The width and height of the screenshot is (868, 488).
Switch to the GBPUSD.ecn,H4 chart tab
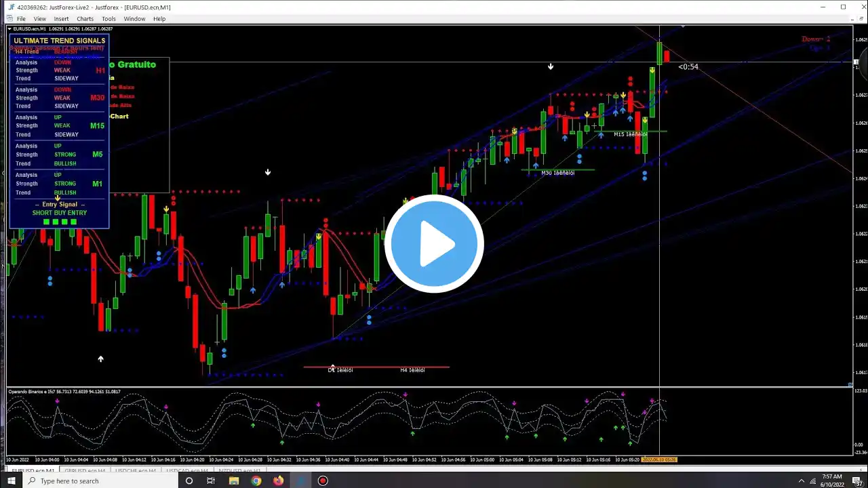pos(85,470)
